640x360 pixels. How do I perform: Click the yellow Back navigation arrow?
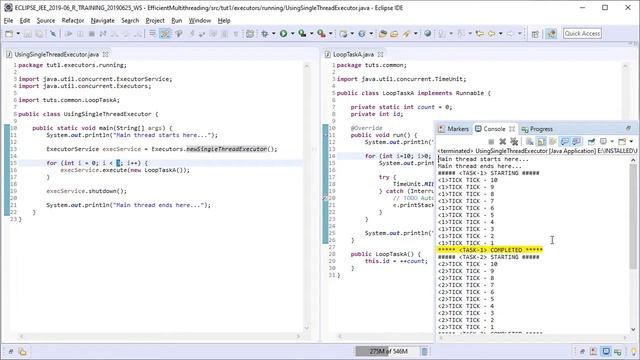point(491,34)
